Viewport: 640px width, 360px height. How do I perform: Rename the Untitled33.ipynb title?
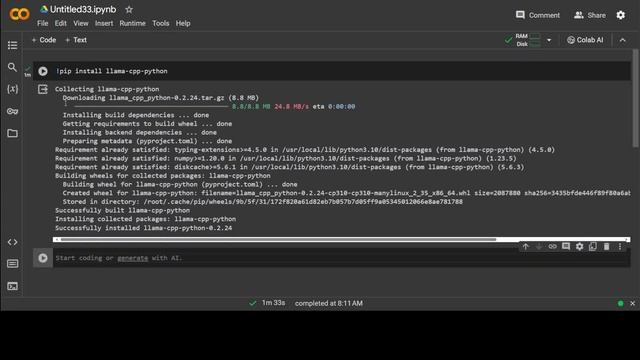[83, 9]
